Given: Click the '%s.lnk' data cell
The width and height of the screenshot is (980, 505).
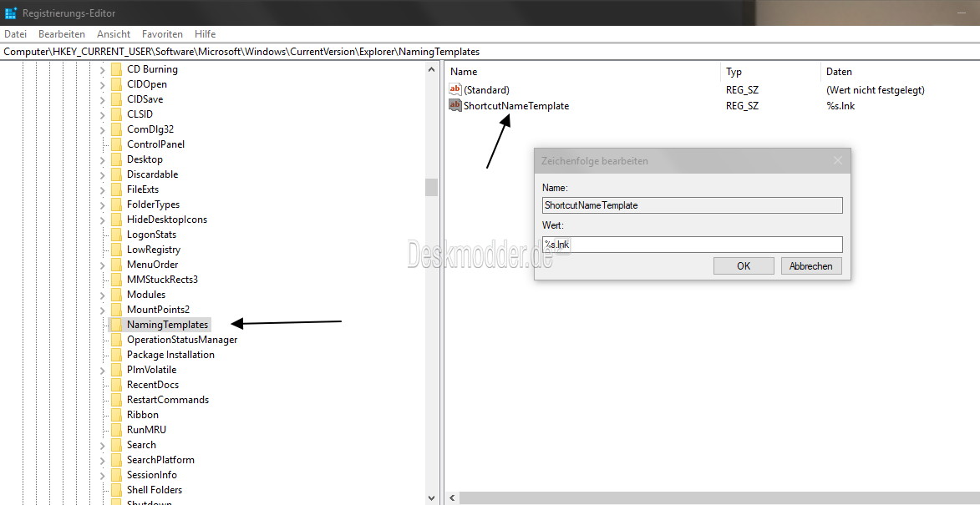Looking at the screenshot, I should coord(840,106).
